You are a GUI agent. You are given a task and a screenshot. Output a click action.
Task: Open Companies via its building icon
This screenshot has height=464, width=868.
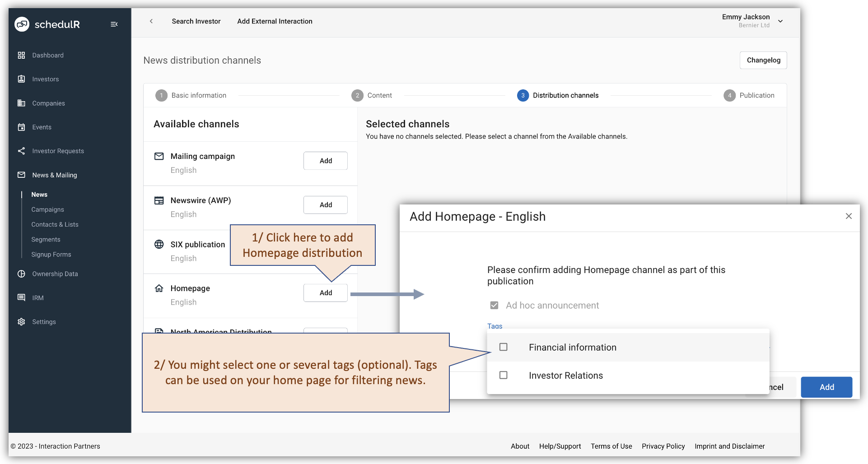21,103
